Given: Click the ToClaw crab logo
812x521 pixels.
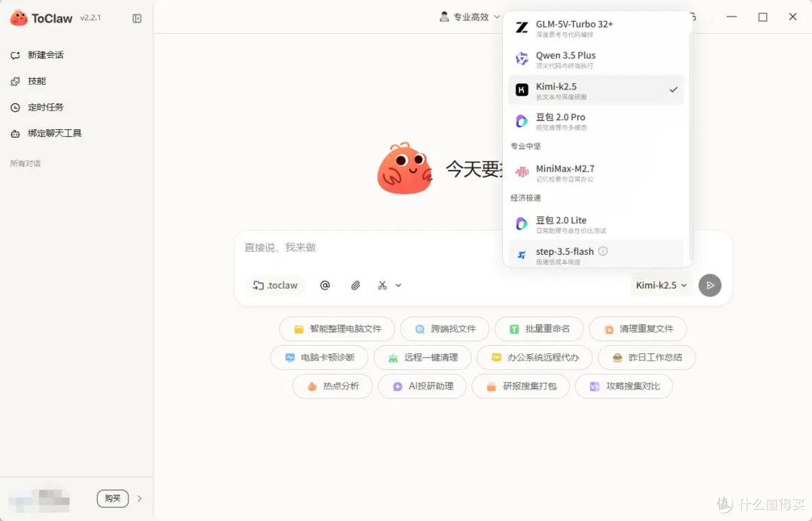Looking at the screenshot, I should [x=19, y=18].
